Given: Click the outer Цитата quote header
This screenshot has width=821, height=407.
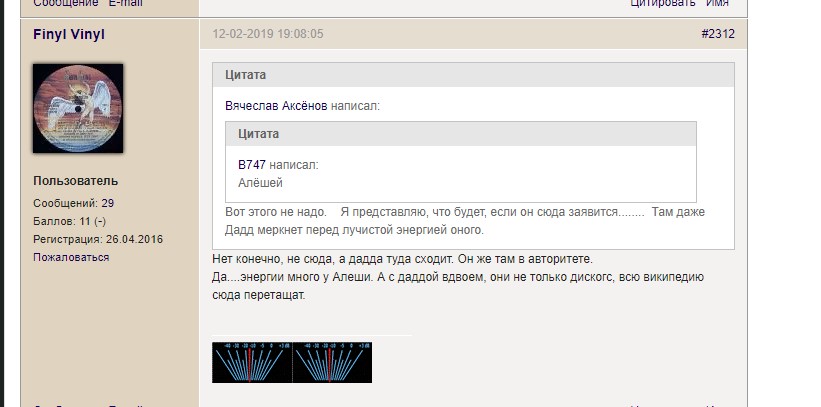Looking at the screenshot, I should [245, 75].
